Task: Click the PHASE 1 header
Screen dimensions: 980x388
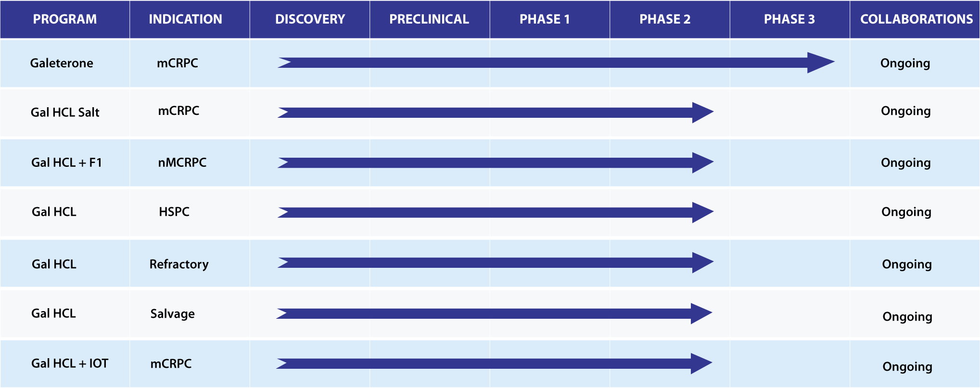Action: click(x=545, y=19)
